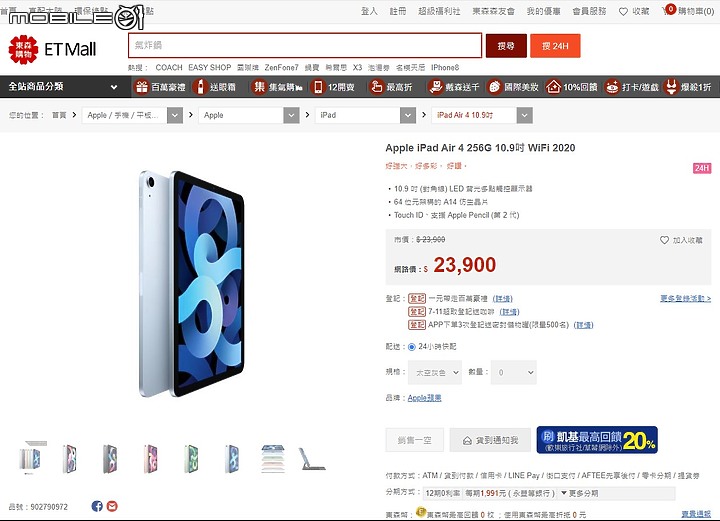Select the 24小時快配 delivery radio button
The image size is (720, 521).
(411, 347)
